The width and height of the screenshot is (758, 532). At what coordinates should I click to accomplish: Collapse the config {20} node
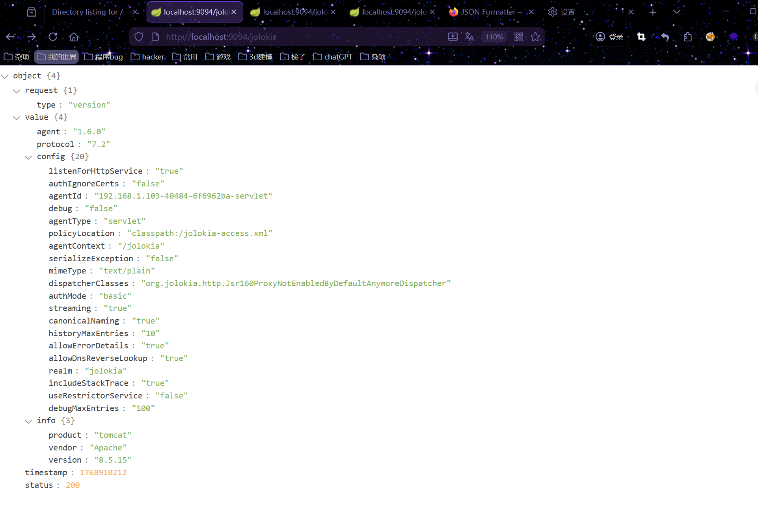pyautogui.click(x=28, y=157)
